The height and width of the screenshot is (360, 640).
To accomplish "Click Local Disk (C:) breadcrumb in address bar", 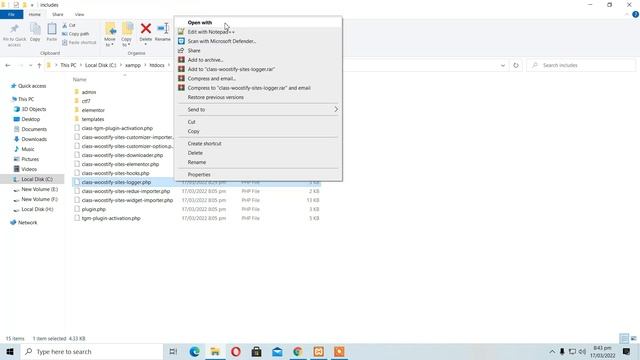I will coord(100,65).
